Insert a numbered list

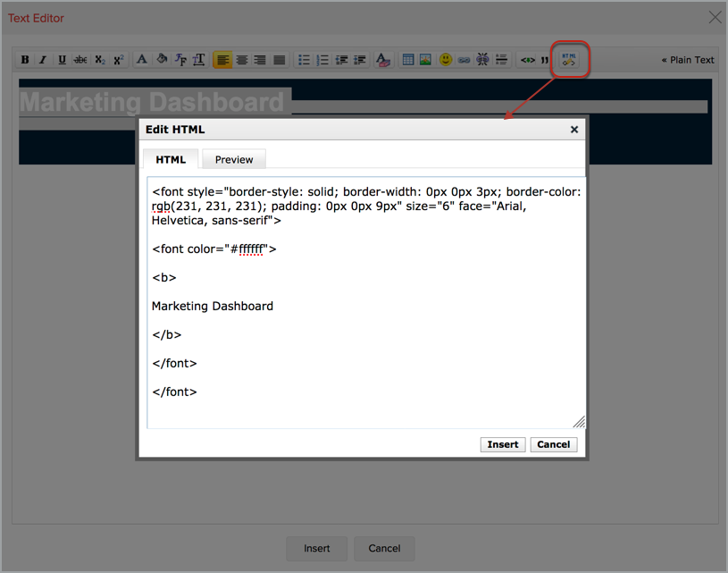point(322,60)
